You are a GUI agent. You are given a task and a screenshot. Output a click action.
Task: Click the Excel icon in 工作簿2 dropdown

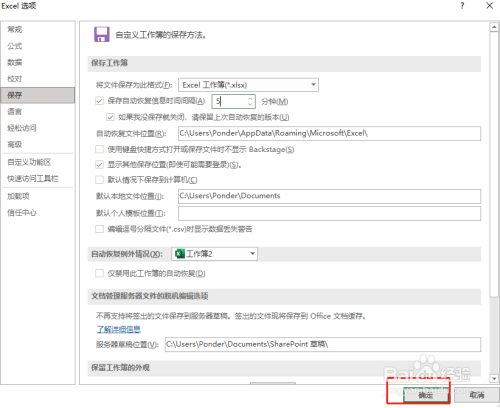click(180, 254)
